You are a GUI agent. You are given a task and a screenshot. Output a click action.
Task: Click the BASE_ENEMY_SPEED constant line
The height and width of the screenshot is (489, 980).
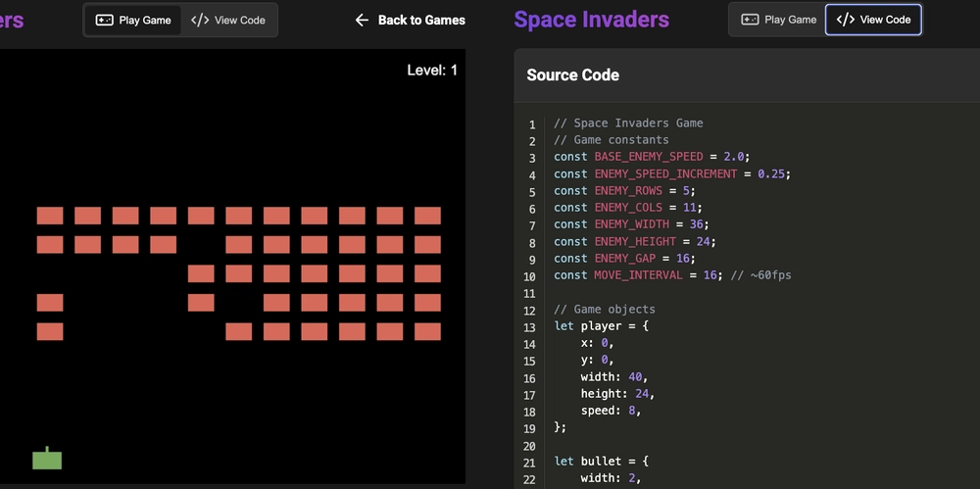(x=652, y=157)
